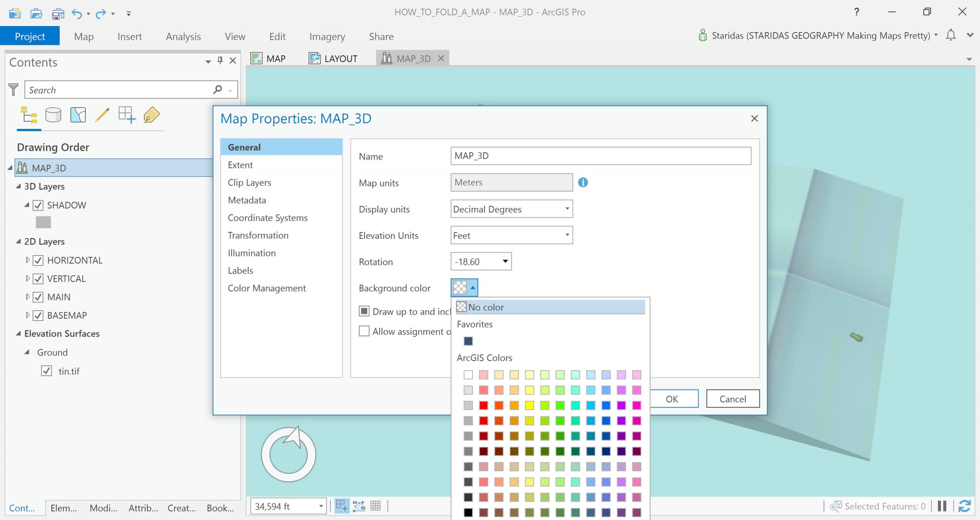Viewport: 980px width, 520px height.
Task: Open the Elevation Units dropdown
Action: pyautogui.click(x=511, y=235)
